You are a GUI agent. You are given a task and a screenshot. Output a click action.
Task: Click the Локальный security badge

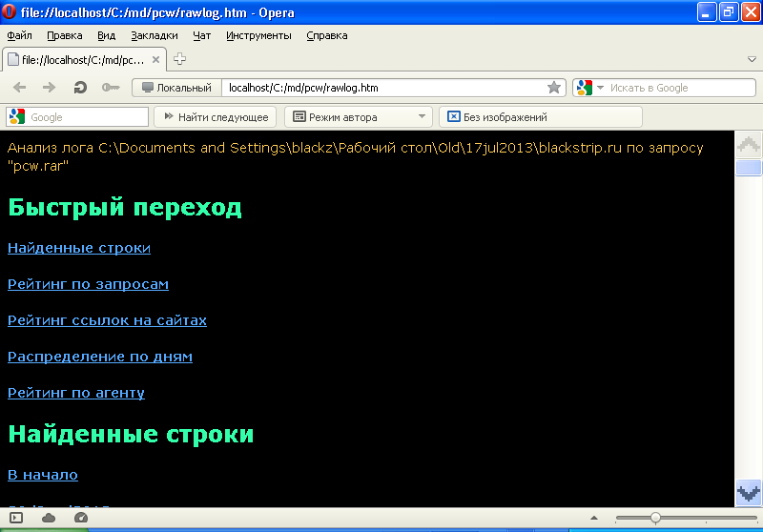177,88
